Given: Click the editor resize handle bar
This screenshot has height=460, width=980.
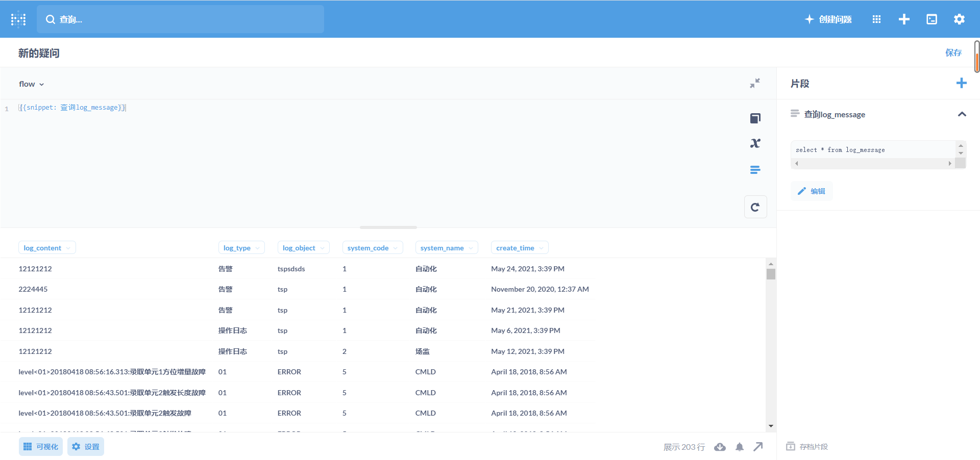Looking at the screenshot, I should click(388, 227).
